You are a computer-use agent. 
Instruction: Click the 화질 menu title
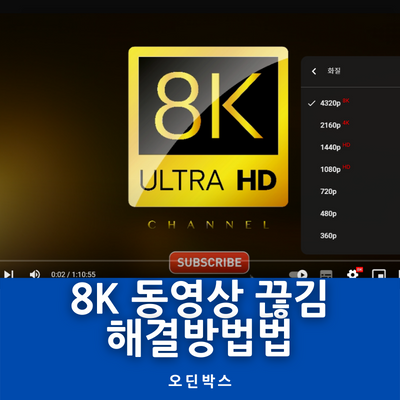[334, 71]
